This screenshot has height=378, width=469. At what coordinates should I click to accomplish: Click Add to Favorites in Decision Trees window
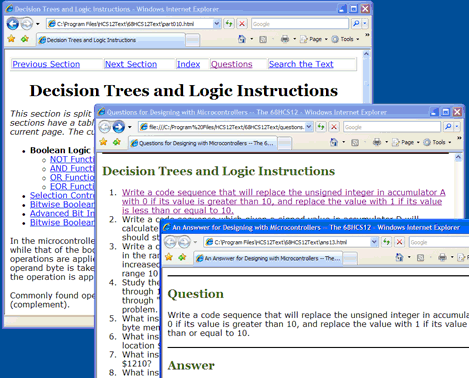pyautogui.click(x=25, y=39)
